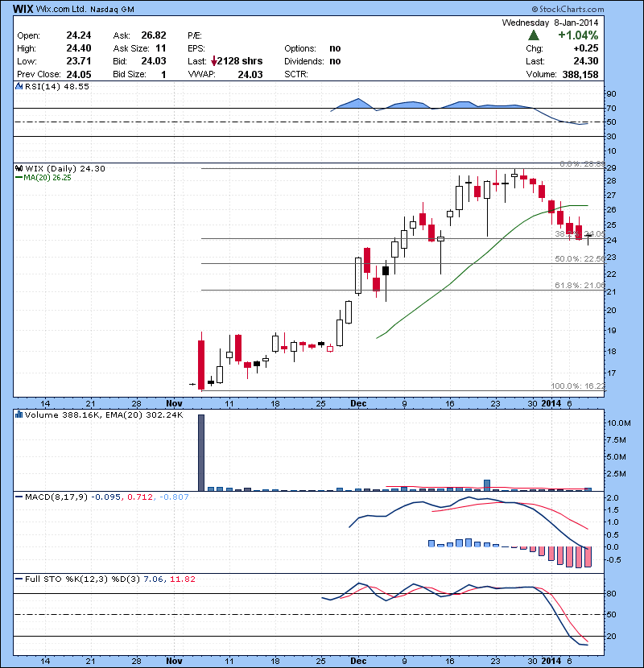Click the Chg value +0.25
644x668 pixels.
pos(586,48)
